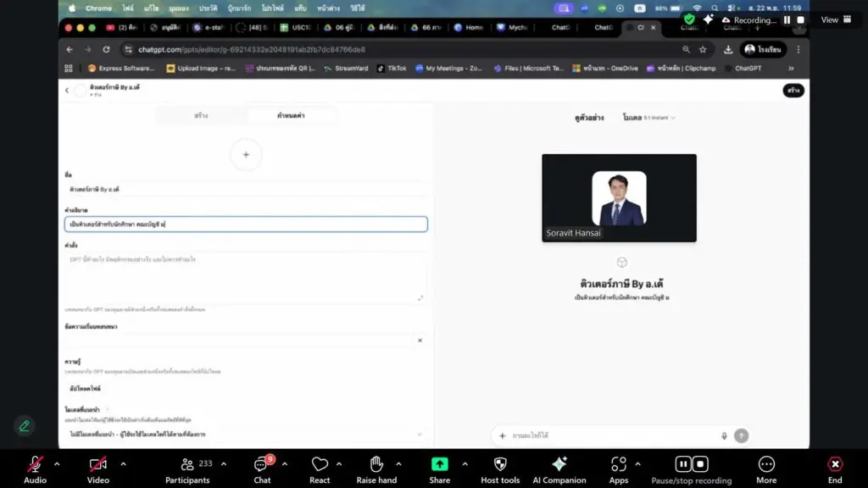This screenshot has height=488, width=868.
Task: Launch the AI Companion sparkle icon
Action: pyautogui.click(x=559, y=464)
